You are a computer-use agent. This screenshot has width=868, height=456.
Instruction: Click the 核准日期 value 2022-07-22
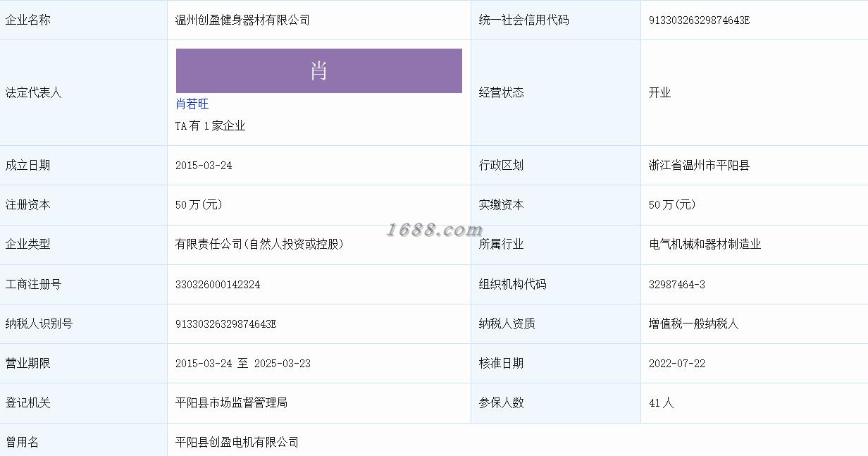pyautogui.click(x=676, y=364)
